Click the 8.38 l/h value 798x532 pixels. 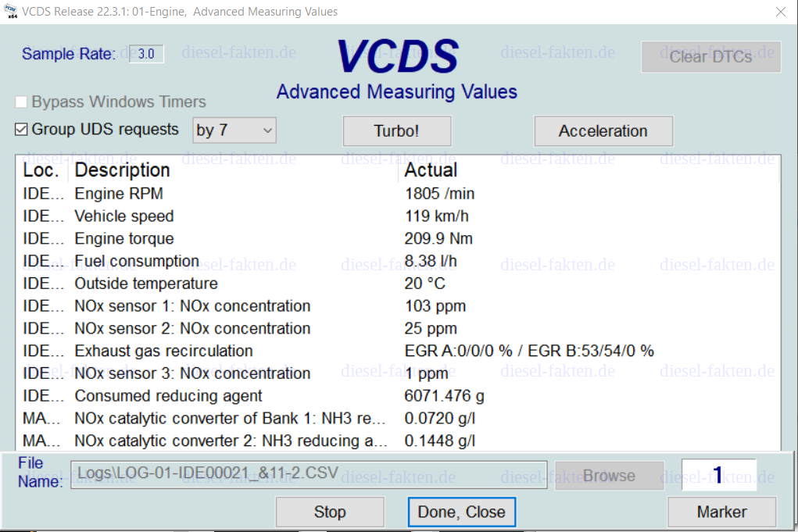431,261
